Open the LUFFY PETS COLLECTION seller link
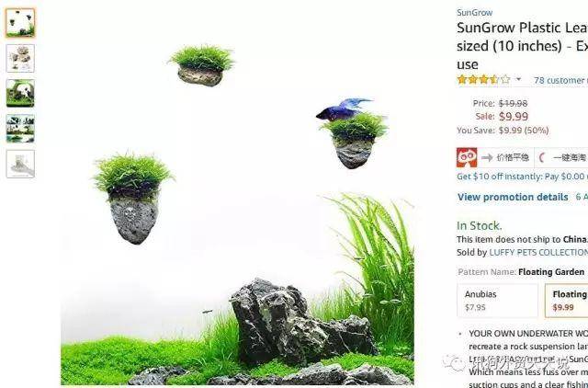588x388 pixels. (538, 253)
